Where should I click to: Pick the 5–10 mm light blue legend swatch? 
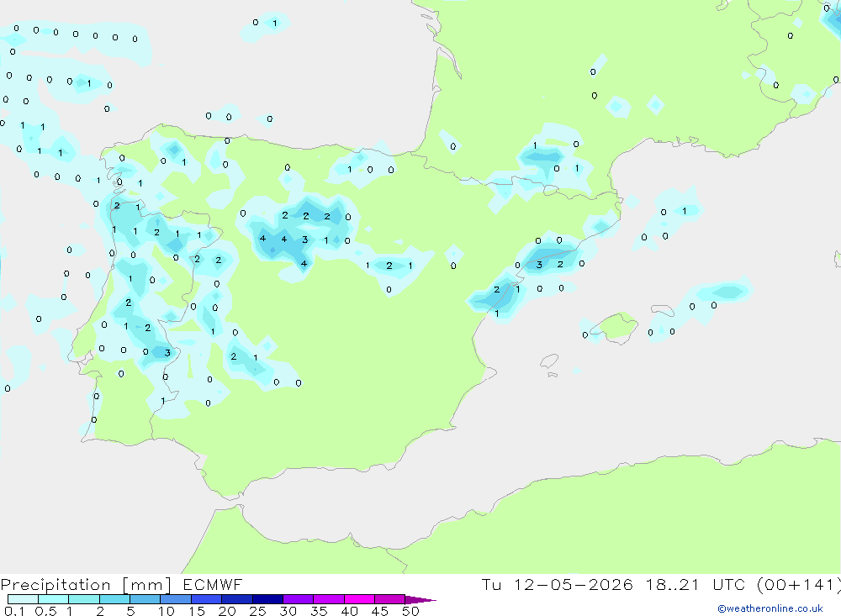[145, 599]
